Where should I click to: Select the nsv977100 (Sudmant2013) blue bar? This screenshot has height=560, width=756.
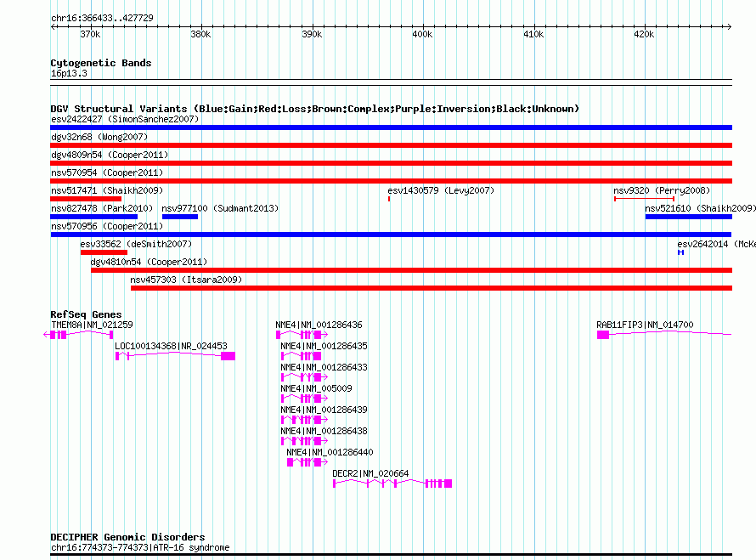[x=179, y=217]
